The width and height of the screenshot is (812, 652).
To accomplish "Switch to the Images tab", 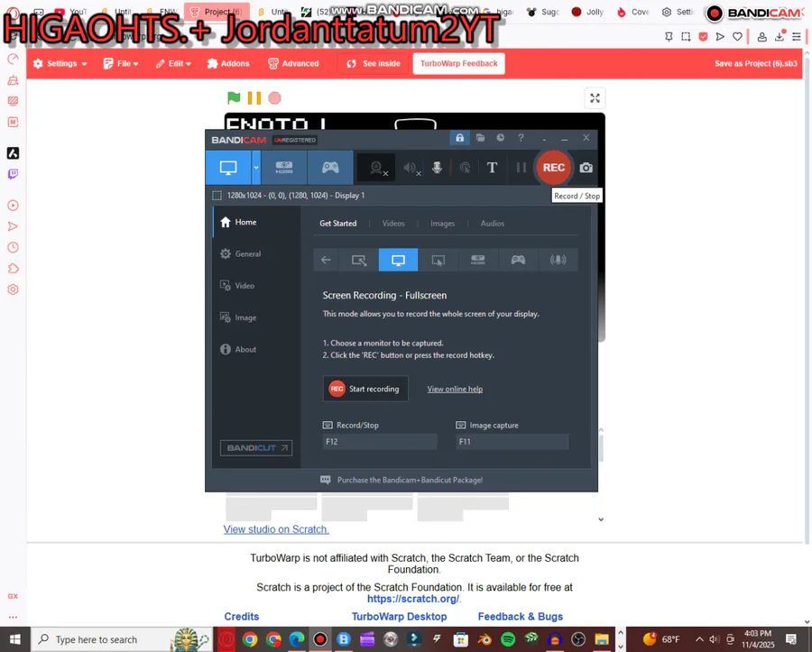I will [442, 224].
